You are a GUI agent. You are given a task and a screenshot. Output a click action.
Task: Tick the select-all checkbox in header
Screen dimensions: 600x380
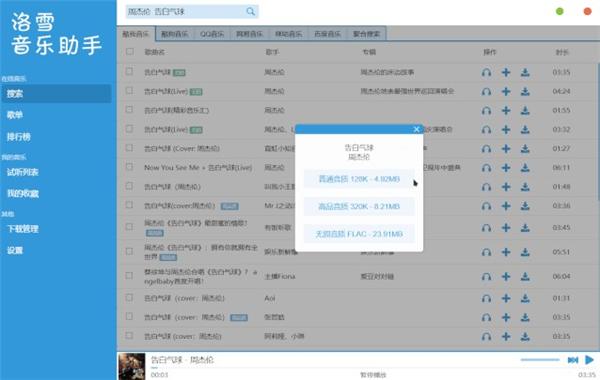pyautogui.click(x=130, y=51)
